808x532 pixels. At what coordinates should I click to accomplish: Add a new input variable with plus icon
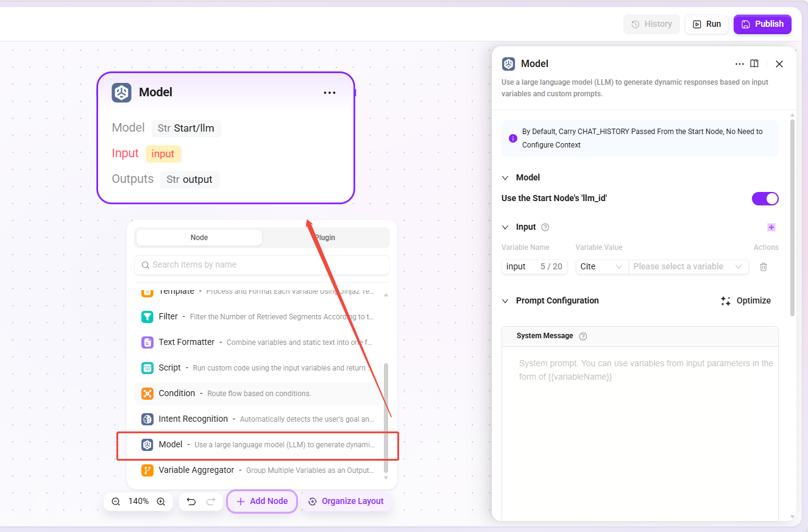[x=771, y=227]
